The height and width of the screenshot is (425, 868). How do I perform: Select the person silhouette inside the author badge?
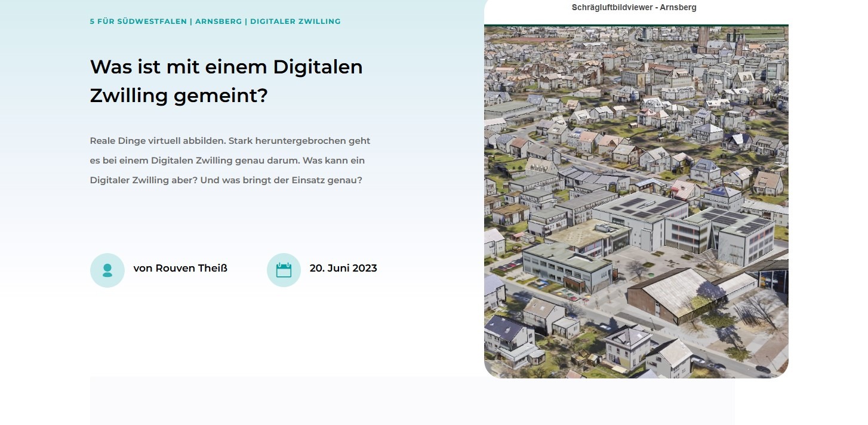click(x=107, y=270)
